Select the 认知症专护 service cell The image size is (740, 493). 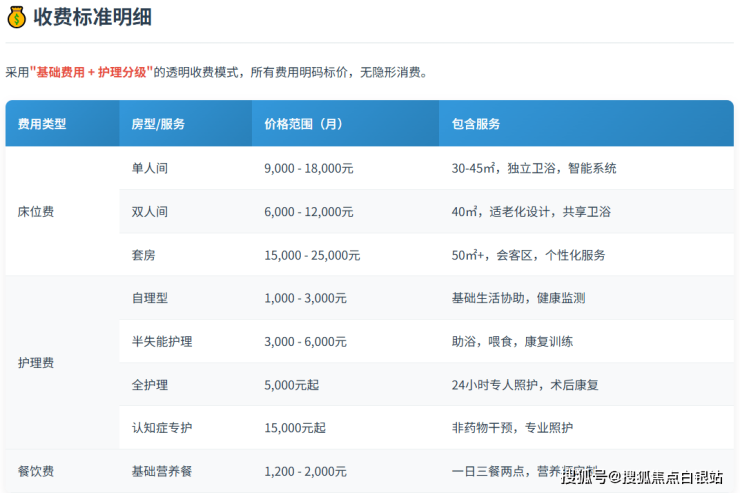(162, 427)
